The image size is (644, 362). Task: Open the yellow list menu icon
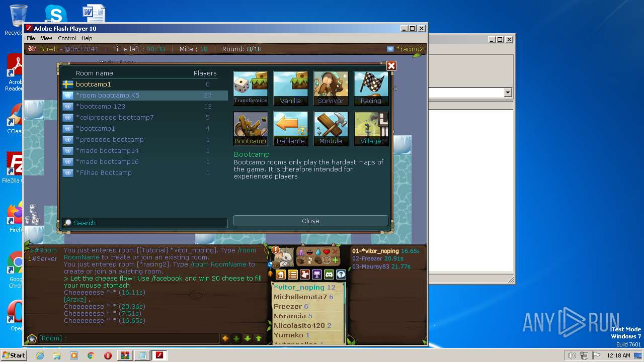coord(293,275)
